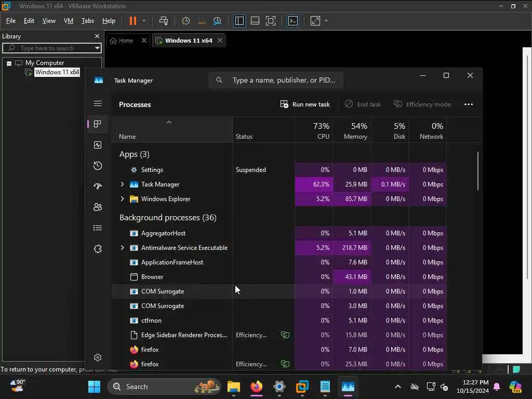Viewport: 532px width, 399px height.
Task: Click efficiency leaf icon for Edge Sidebar Renderer
Action: [285, 335]
